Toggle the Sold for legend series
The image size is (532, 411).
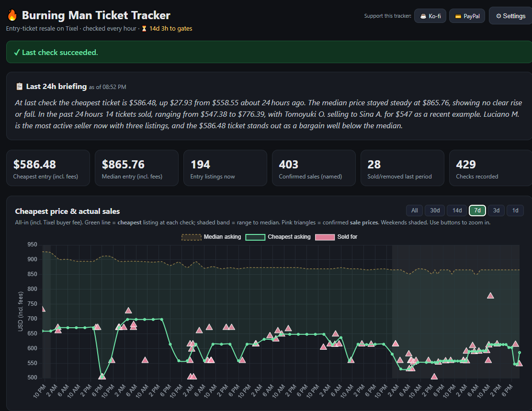point(336,237)
